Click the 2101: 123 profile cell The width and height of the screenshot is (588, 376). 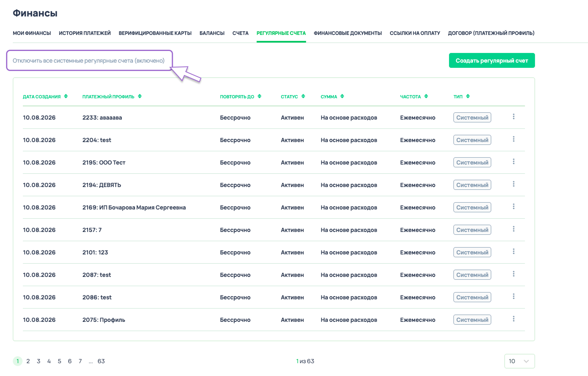(95, 252)
